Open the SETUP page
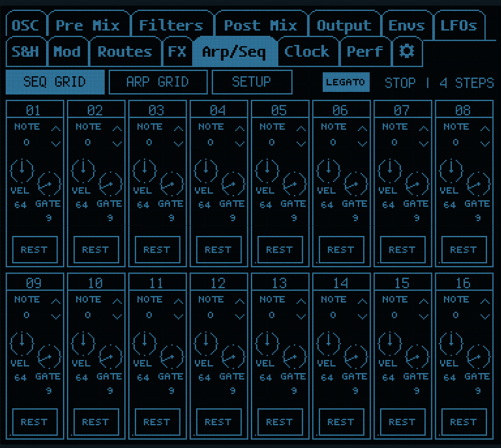 click(252, 82)
